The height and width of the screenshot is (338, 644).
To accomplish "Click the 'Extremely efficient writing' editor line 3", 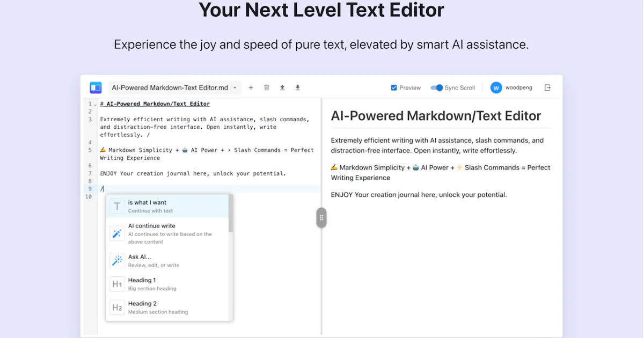I will coord(204,127).
